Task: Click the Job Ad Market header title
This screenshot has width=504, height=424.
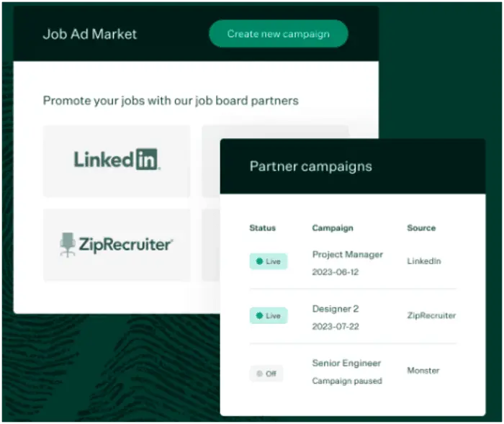Action: [90, 34]
